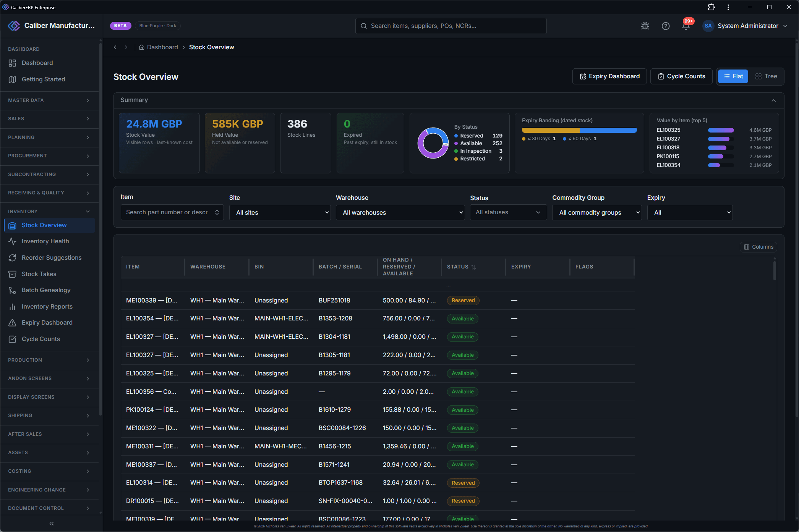799x532 pixels.
Task: Click the Cycle Counts checkbox icon in sidebar
Action: (x=12, y=339)
